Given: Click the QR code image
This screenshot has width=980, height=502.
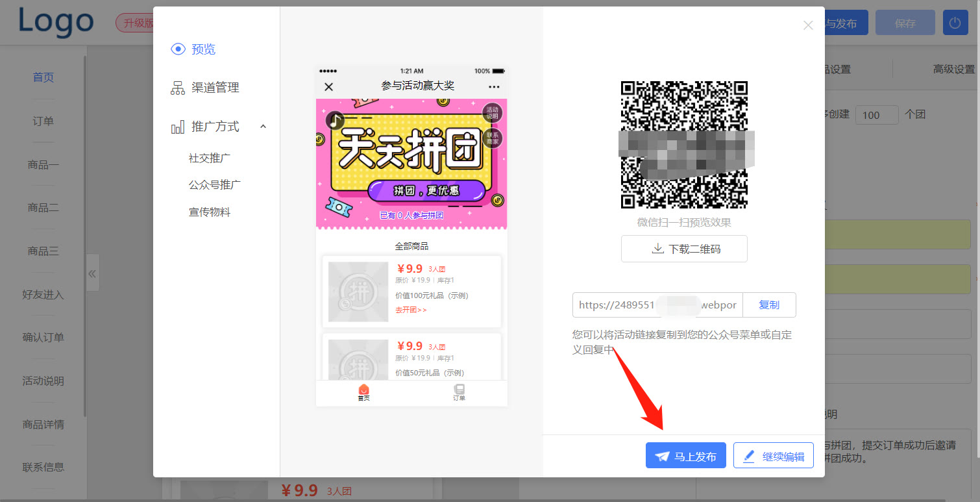Looking at the screenshot, I should point(684,144).
